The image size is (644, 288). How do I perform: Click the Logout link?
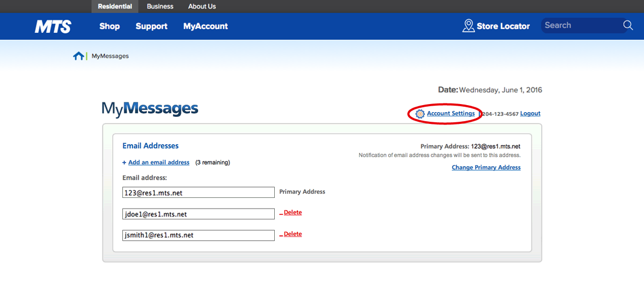pyautogui.click(x=530, y=114)
